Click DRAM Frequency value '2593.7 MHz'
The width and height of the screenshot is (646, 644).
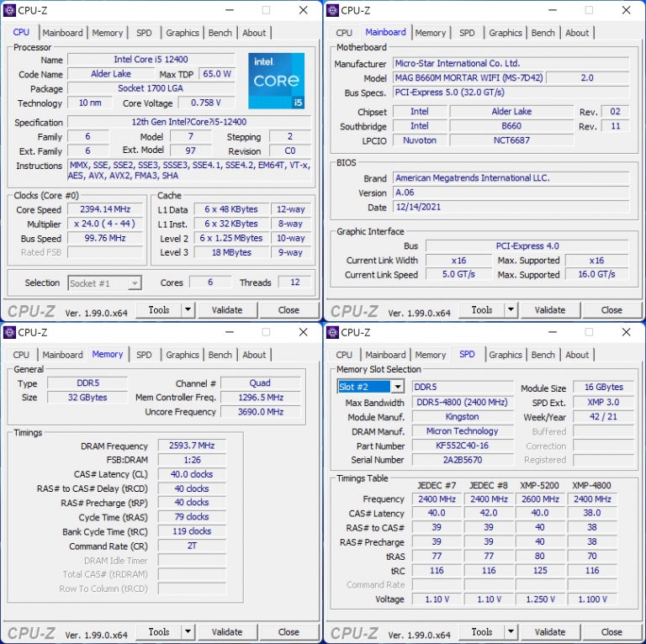[192, 446]
